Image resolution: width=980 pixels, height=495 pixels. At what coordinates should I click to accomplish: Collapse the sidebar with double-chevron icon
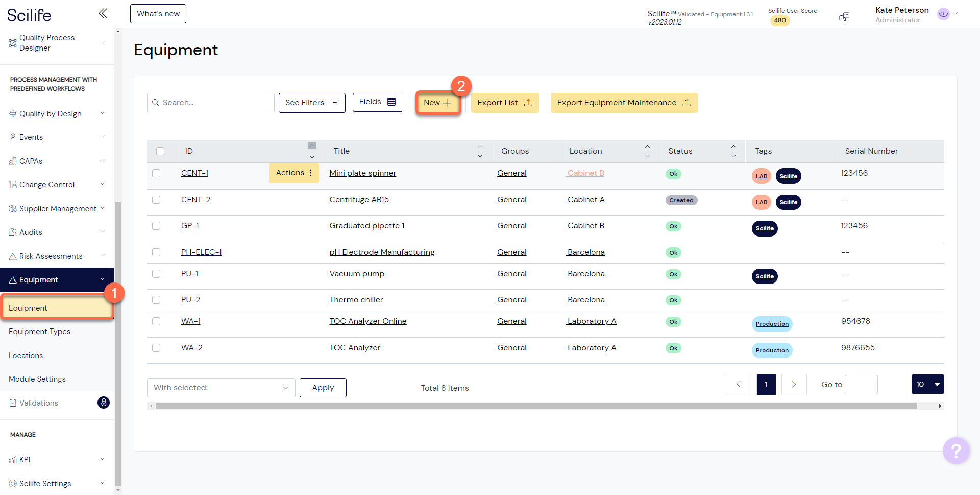click(x=103, y=13)
